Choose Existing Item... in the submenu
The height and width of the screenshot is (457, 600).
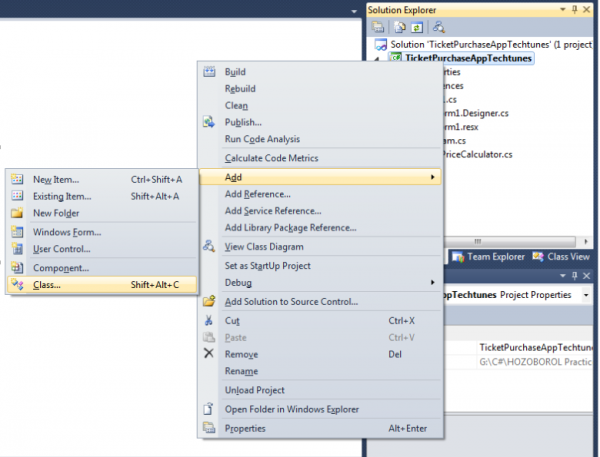click(102, 196)
